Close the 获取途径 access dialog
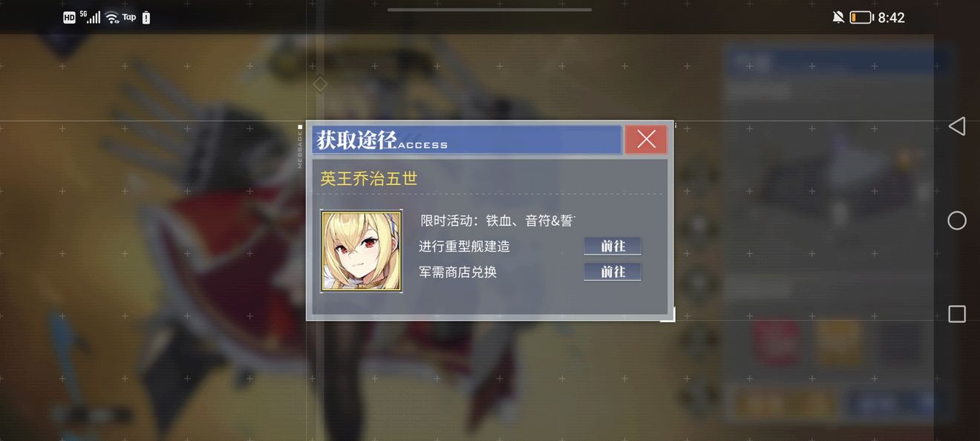The height and width of the screenshot is (441, 980). (x=646, y=140)
